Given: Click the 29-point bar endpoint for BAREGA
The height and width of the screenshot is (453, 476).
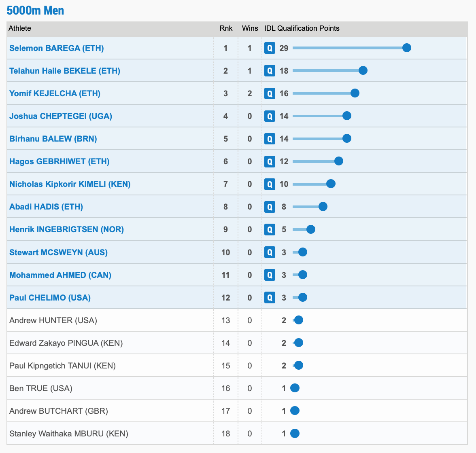Looking at the screenshot, I should click(x=407, y=48).
